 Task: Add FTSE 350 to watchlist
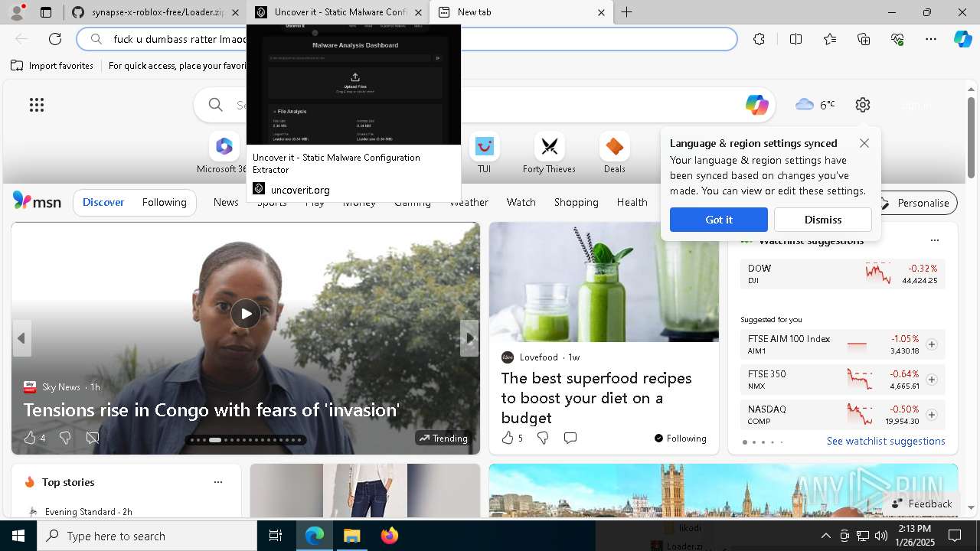pos(932,380)
